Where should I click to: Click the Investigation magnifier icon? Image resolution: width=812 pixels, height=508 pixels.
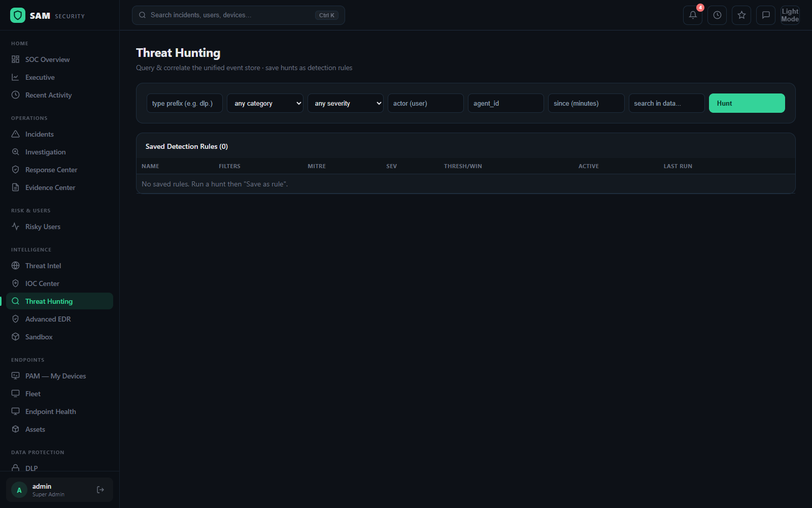coord(16,152)
